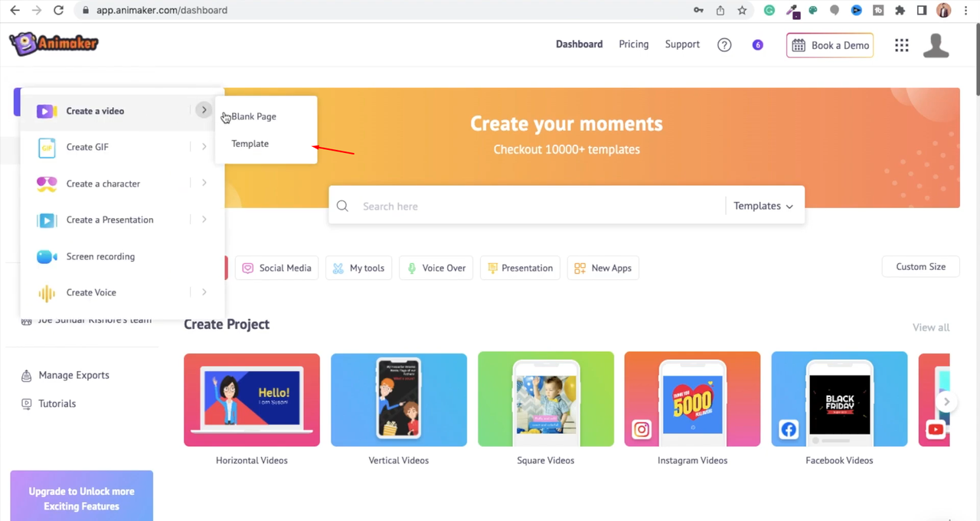The image size is (980, 521).
Task: Click the browser address bar
Action: pyautogui.click(x=383, y=10)
